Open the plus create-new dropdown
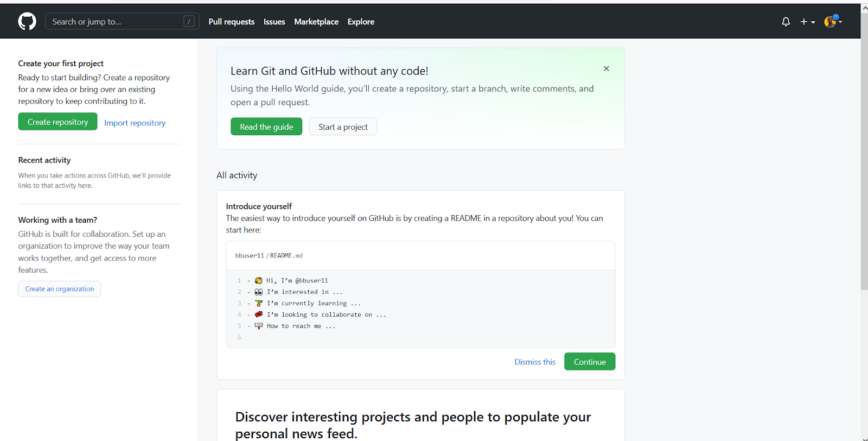Screen dimensions: 868x441 click(808, 22)
